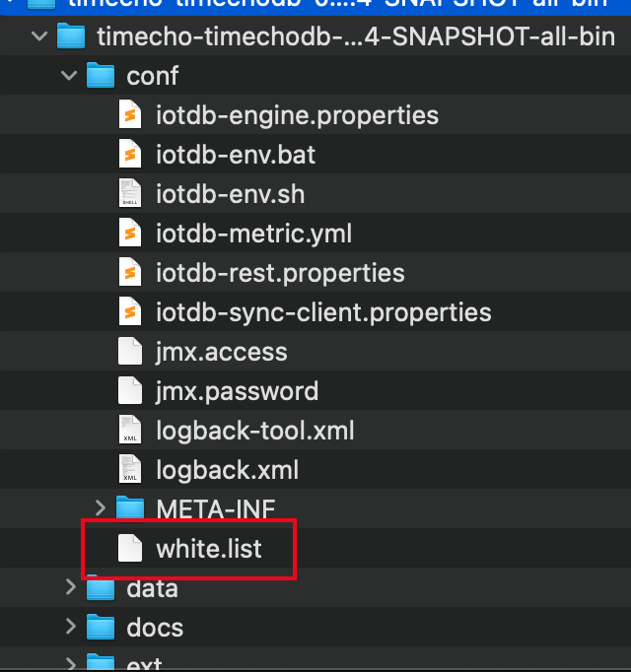Click the white.list blank document icon

[130, 548]
